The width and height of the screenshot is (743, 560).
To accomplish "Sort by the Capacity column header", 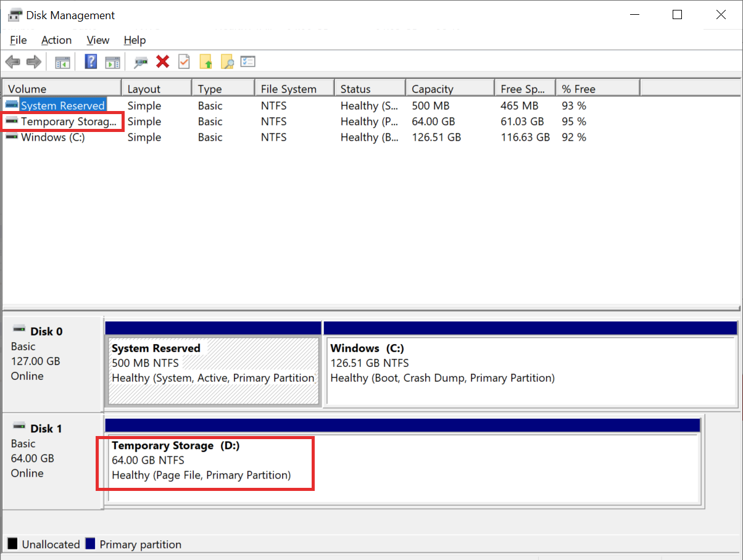I will [450, 89].
